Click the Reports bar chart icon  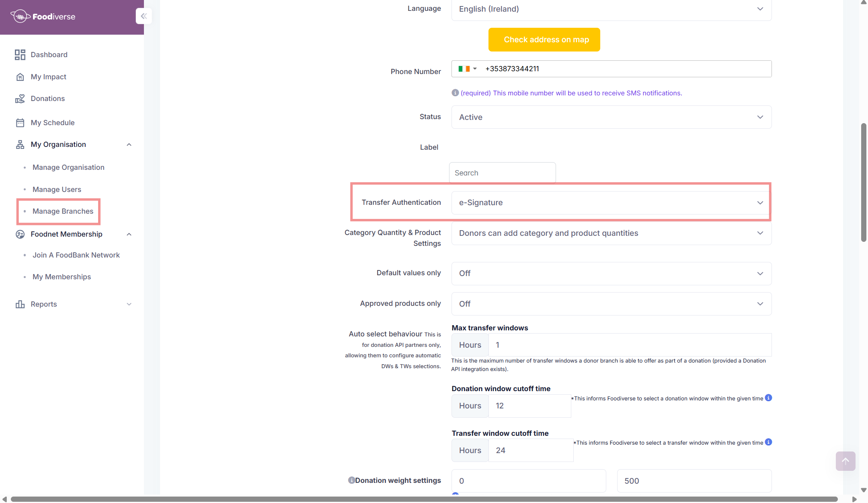coord(20,304)
